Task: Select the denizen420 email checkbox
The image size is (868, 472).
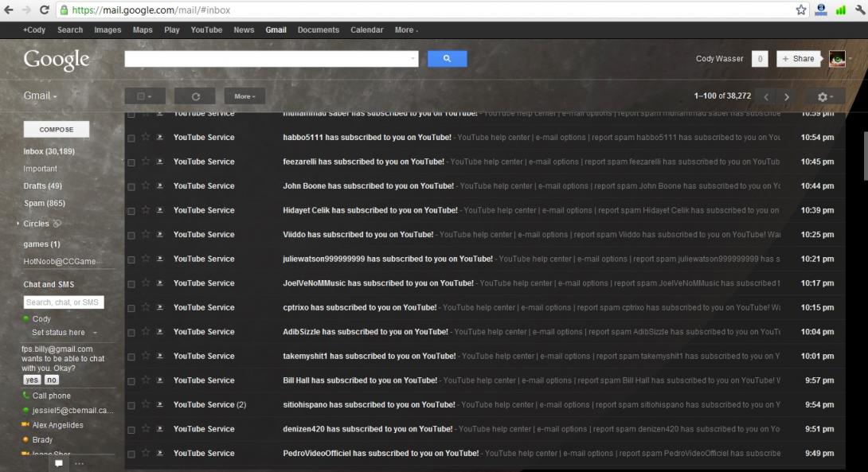Action: click(x=131, y=431)
